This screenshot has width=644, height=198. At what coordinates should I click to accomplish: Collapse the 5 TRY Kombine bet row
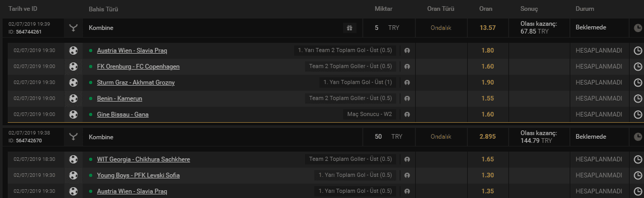(322, 28)
